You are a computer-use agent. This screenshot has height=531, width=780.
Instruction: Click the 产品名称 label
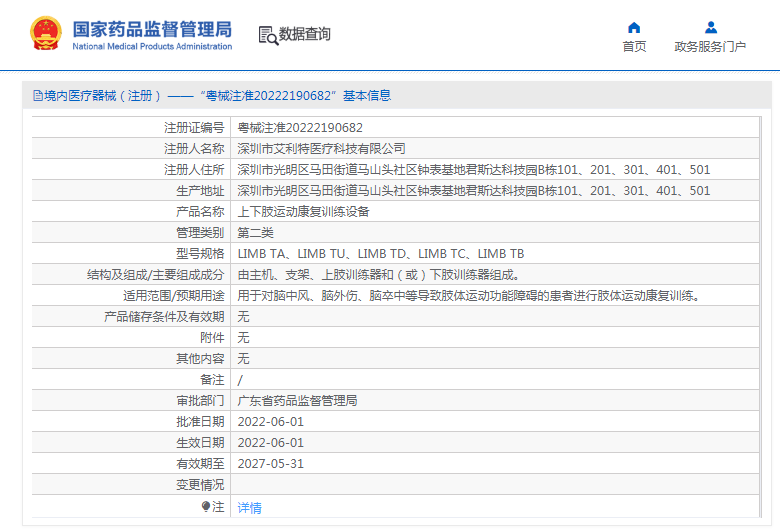pos(200,212)
